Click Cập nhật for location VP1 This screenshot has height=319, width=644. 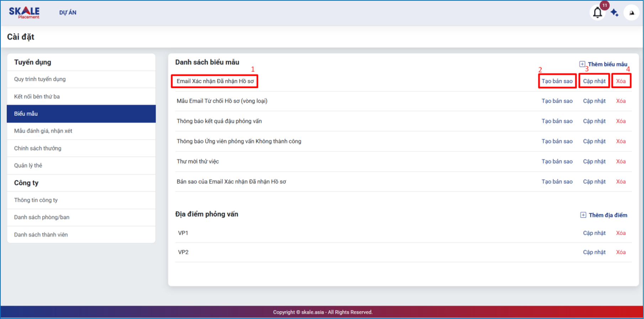(594, 233)
